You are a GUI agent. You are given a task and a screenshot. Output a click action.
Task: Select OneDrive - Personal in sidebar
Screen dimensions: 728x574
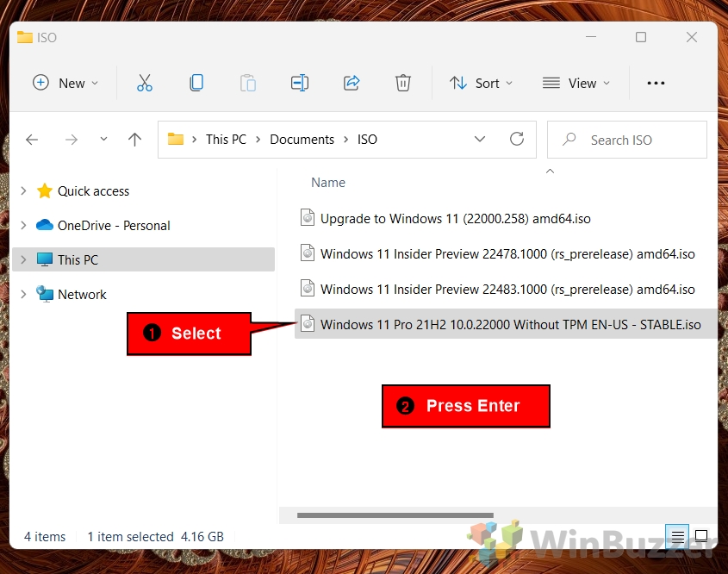click(x=114, y=225)
